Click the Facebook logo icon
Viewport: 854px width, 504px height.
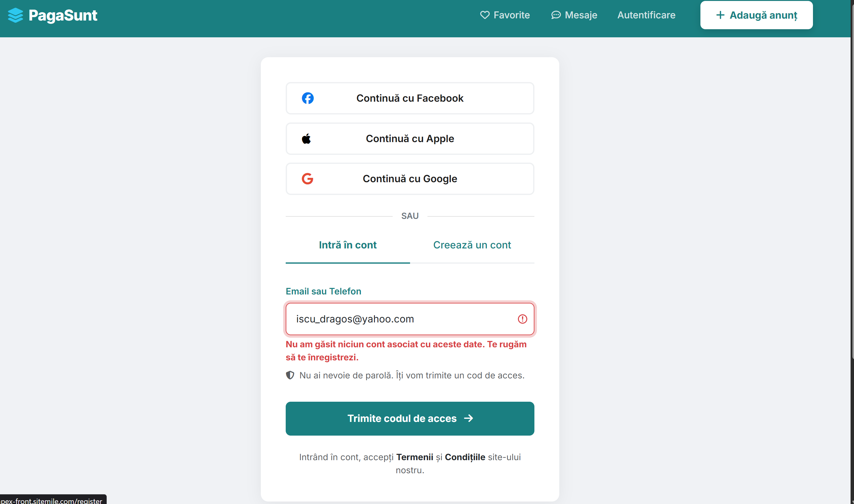(308, 98)
